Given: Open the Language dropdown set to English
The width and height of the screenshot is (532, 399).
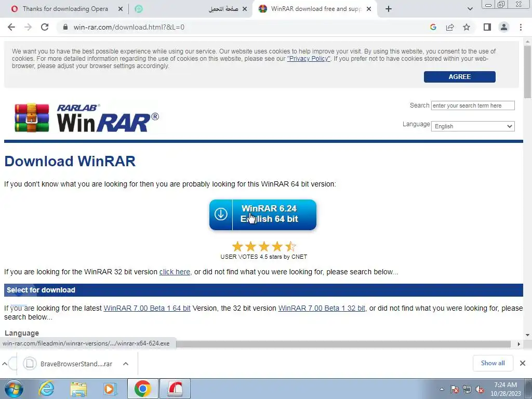Looking at the screenshot, I should 473,126.
